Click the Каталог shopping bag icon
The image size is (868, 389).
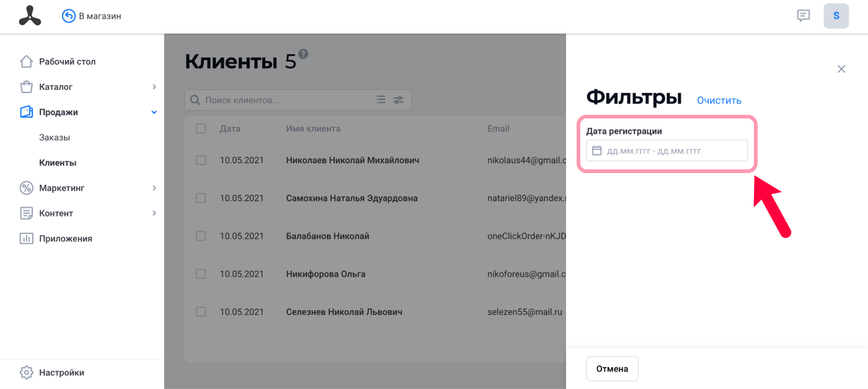(x=26, y=87)
